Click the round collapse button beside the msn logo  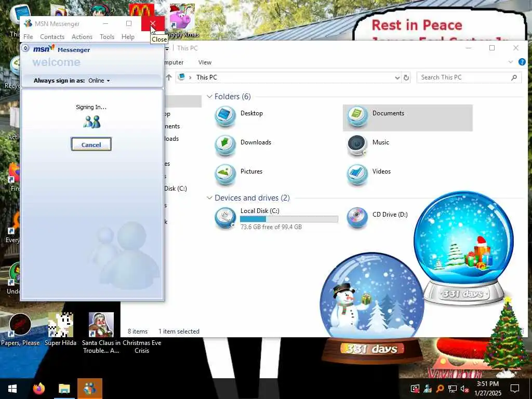click(x=25, y=48)
